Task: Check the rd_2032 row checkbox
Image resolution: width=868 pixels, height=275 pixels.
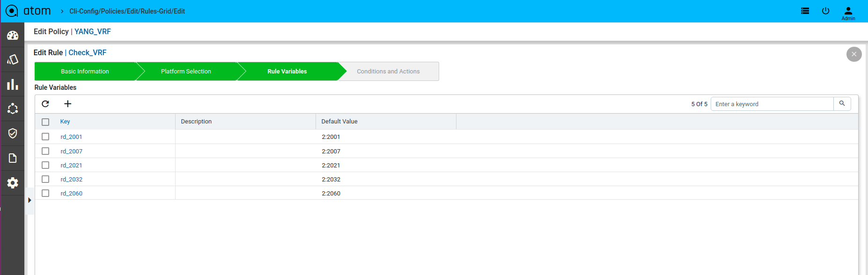Action: 45,179
